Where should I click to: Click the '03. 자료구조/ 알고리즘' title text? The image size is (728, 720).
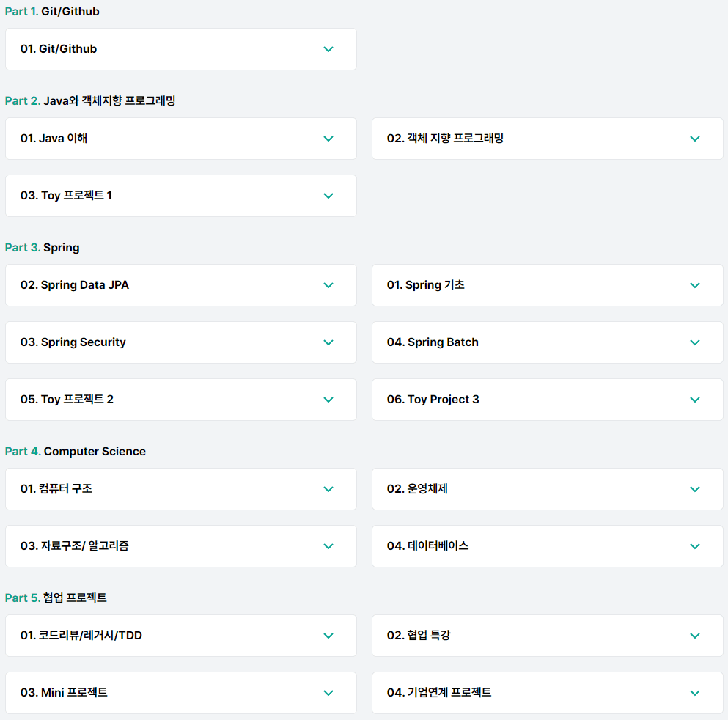coord(74,546)
